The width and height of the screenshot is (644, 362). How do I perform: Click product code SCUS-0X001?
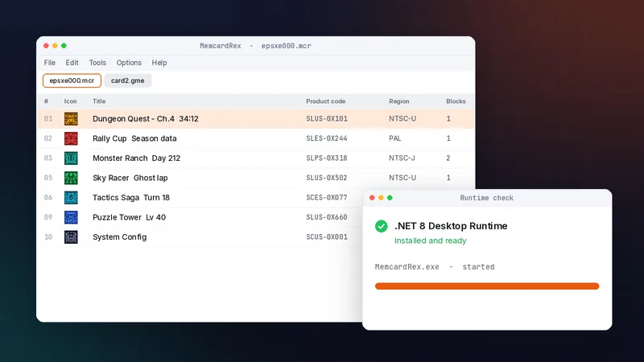[327, 237]
